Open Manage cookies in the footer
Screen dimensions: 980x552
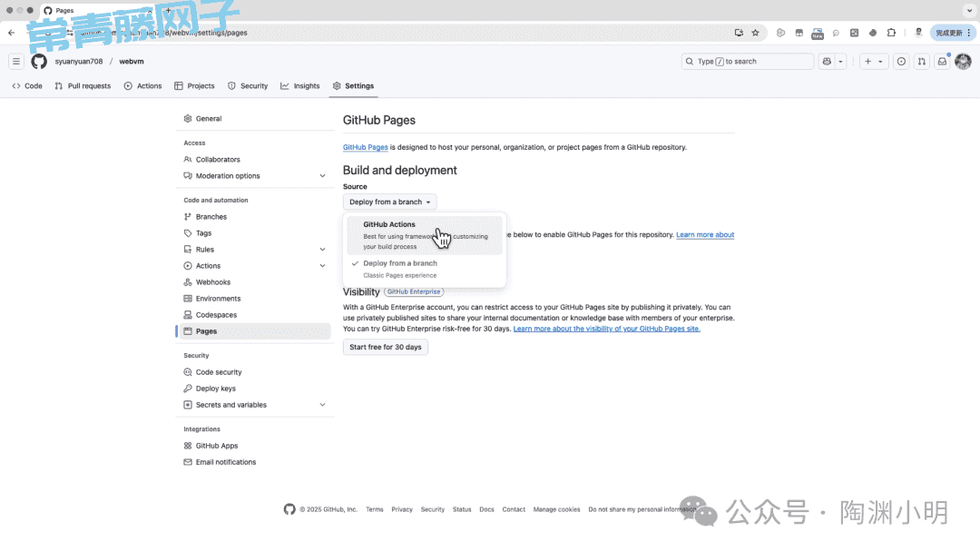tap(557, 509)
